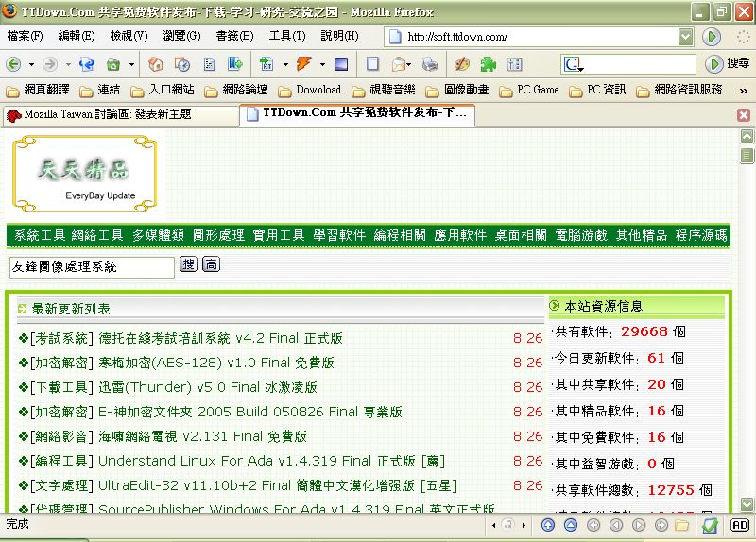The width and height of the screenshot is (756, 542).
Task: Click the URL address bar
Action: [x=541, y=37]
